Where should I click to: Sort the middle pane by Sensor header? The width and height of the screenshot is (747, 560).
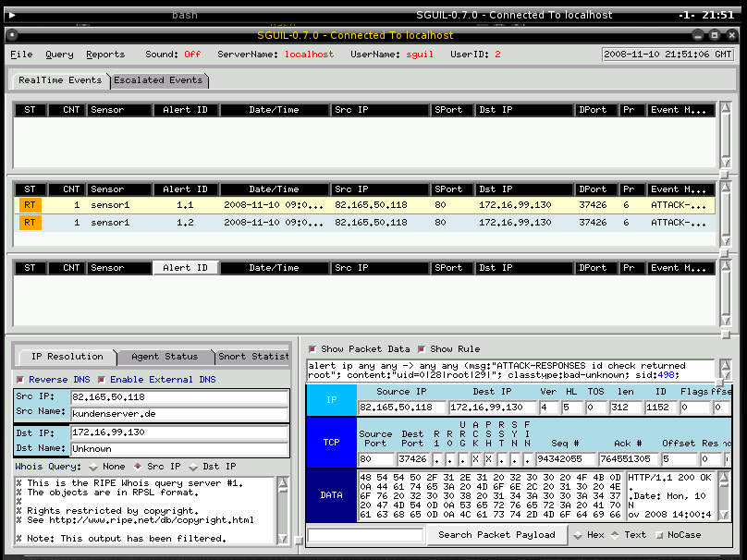pyautogui.click(x=119, y=189)
